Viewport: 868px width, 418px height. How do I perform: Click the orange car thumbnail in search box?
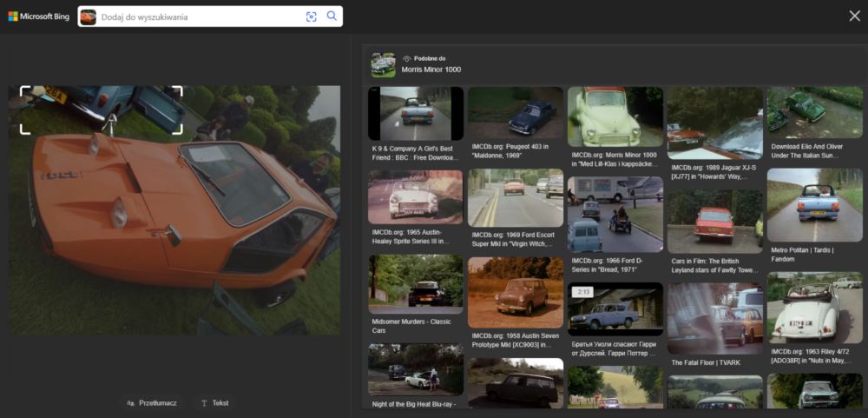(x=89, y=17)
